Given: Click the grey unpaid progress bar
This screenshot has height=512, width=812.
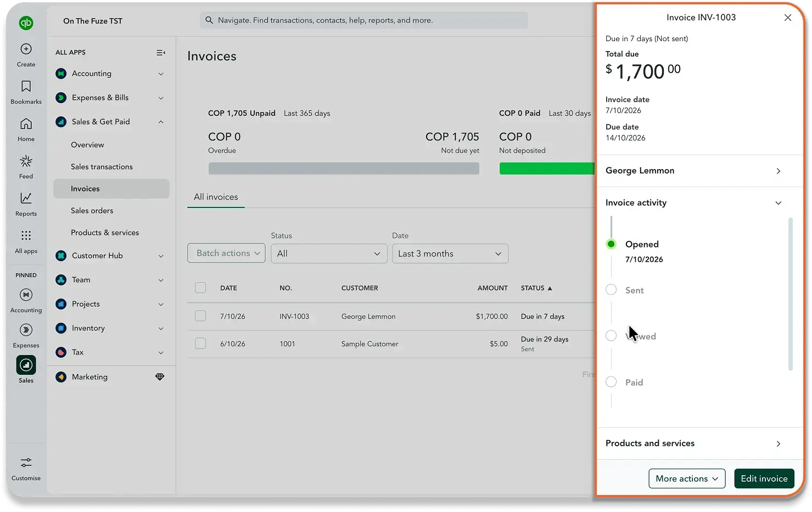Looking at the screenshot, I should tap(344, 168).
